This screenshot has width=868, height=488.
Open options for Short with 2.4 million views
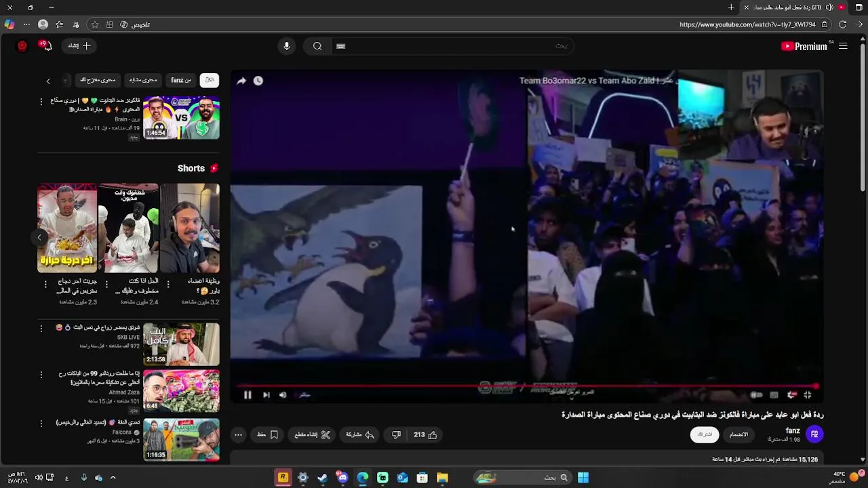[106, 285]
